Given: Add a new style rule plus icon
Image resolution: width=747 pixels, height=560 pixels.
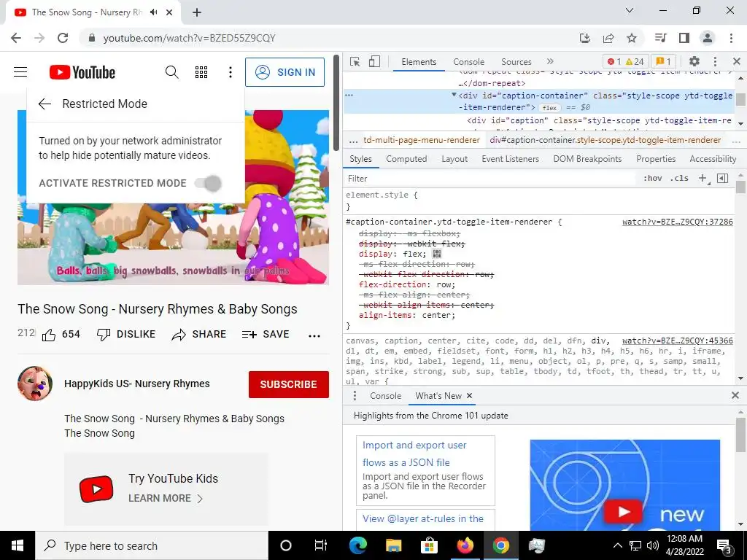Looking at the screenshot, I should click(x=703, y=178).
